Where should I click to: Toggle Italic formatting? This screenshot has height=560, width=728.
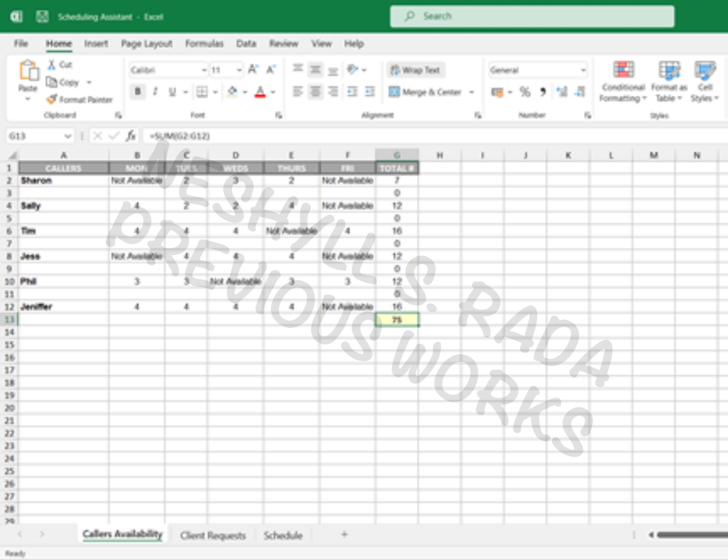coord(155,92)
